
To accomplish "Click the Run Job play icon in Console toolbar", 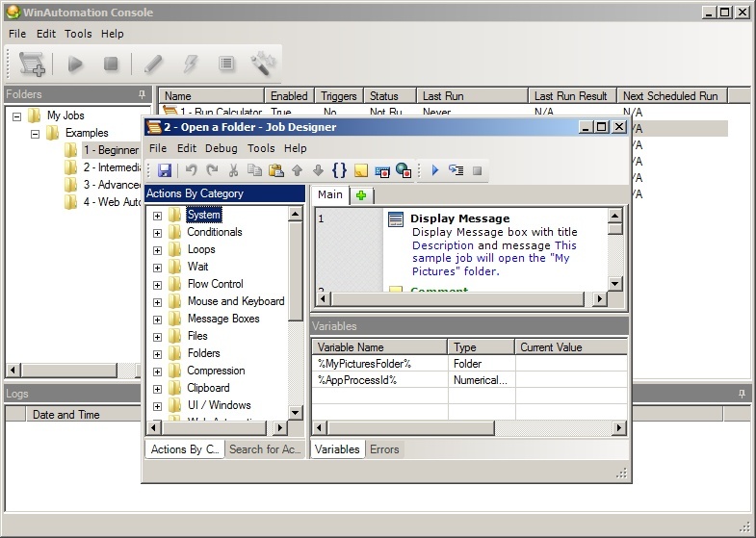I will (75, 64).
